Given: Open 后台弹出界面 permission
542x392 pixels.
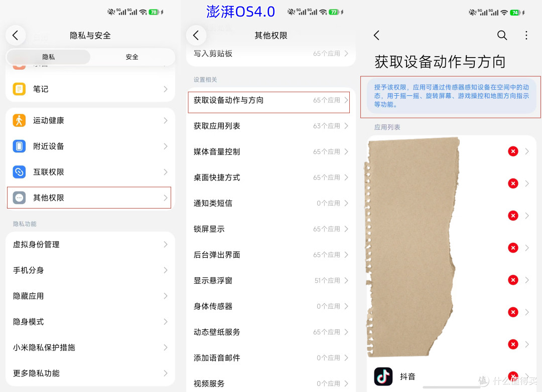Looking at the screenshot, I should (271, 255).
